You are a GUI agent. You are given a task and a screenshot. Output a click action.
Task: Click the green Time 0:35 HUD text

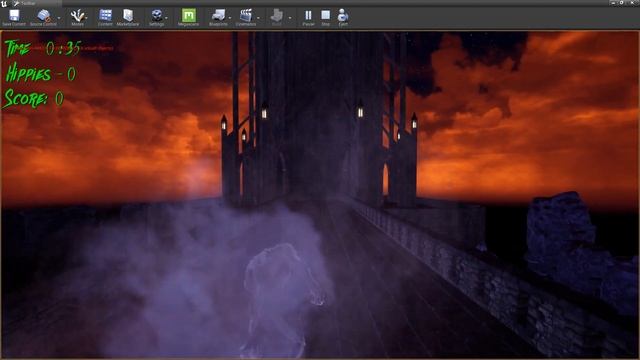pos(43,49)
